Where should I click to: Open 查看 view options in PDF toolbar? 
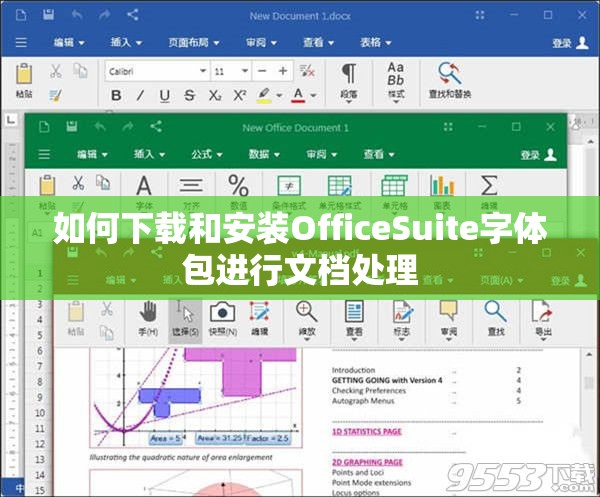click(x=354, y=321)
